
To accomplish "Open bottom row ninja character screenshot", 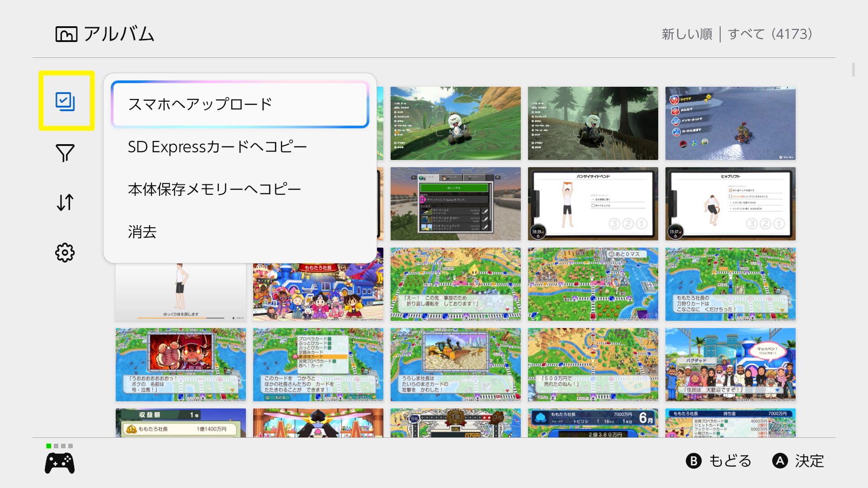I will pyautogui.click(x=318, y=423).
